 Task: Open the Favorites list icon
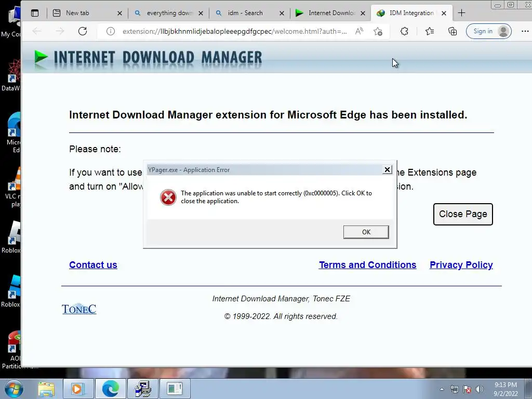coord(429,31)
